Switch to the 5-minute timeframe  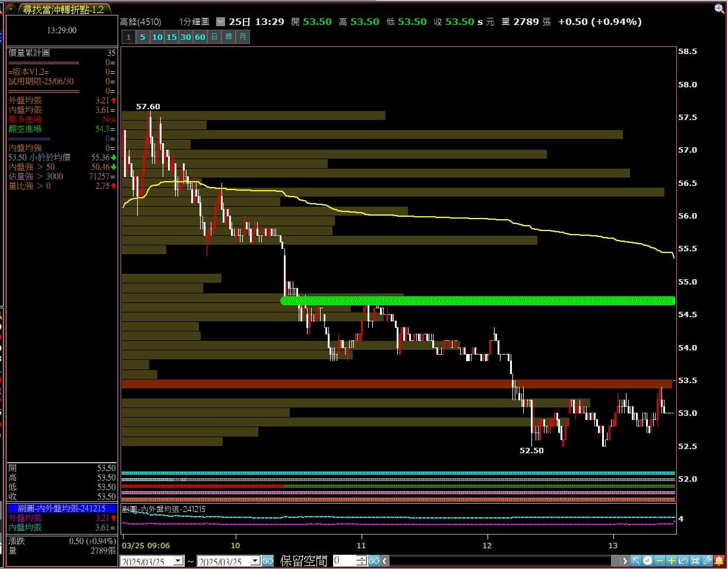[143, 37]
